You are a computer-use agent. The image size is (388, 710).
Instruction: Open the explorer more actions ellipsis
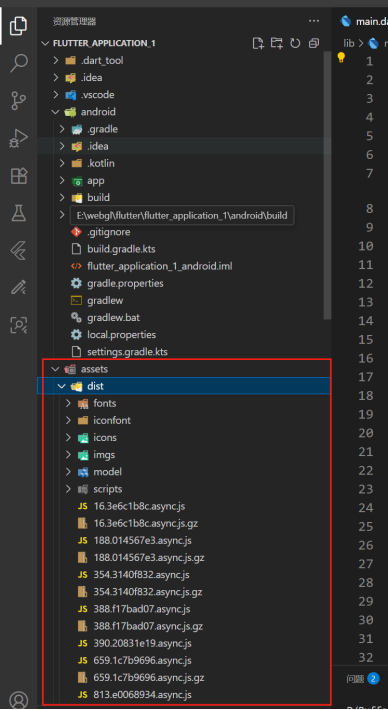(x=314, y=21)
